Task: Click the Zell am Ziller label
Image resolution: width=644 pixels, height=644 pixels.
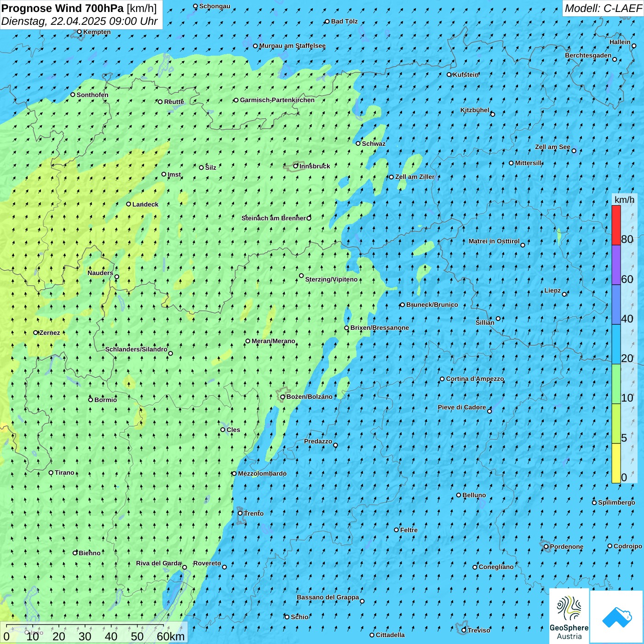Action: [414, 177]
